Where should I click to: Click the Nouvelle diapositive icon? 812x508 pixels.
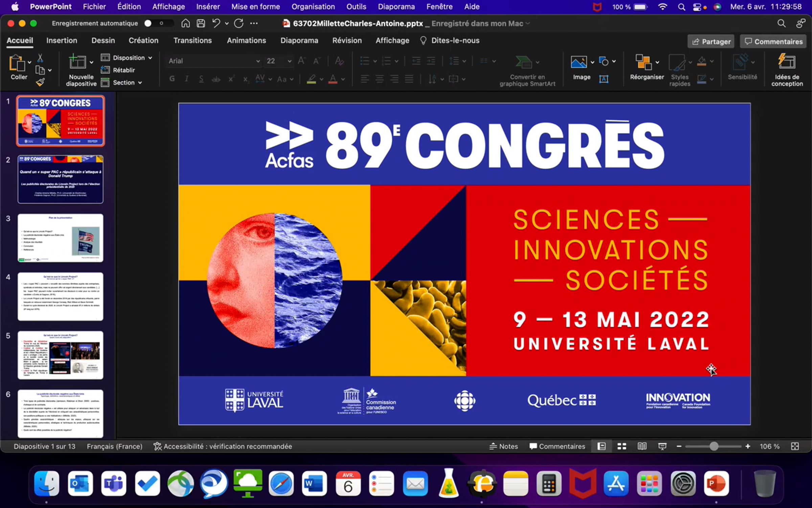[77, 62]
